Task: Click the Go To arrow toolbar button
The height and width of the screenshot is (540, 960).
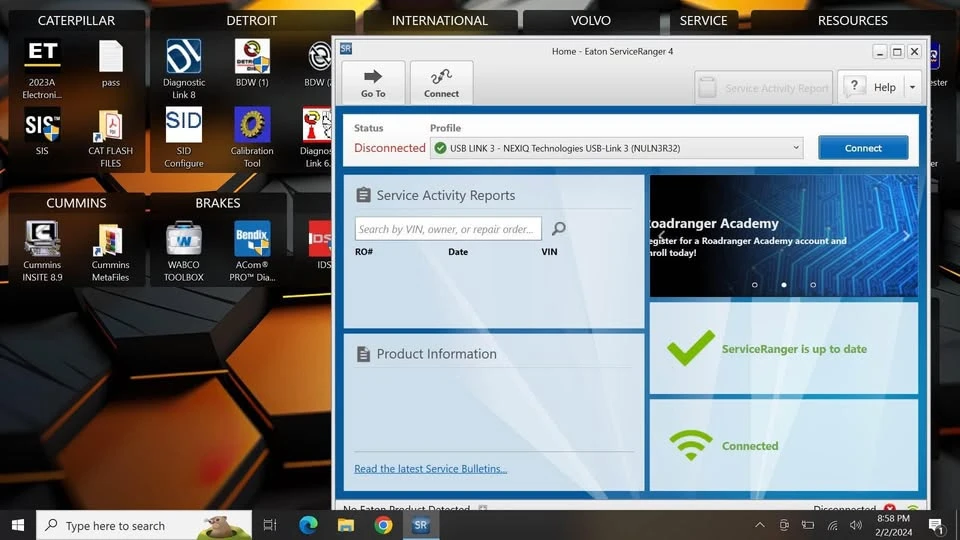Action: [x=373, y=83]
